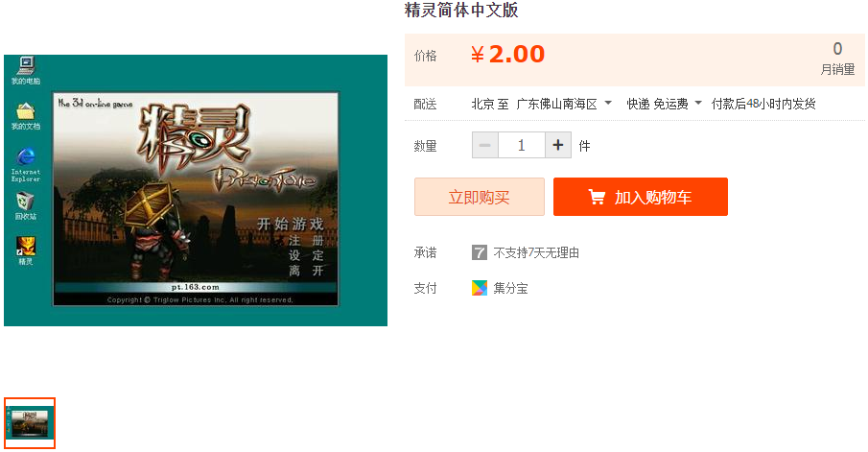This screenshot has height=452, width=868.
Task: Open the 快递 免运费 shipping dropdown
Action: 664,104
